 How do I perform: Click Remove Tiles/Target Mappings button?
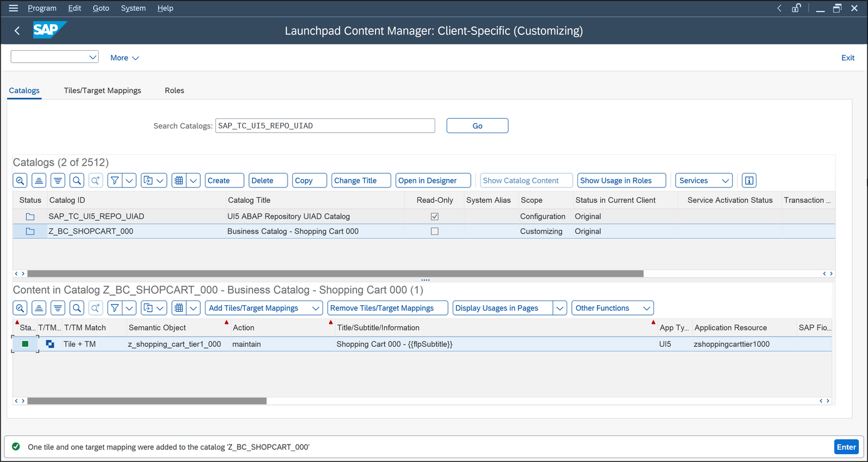coord(388,308)
